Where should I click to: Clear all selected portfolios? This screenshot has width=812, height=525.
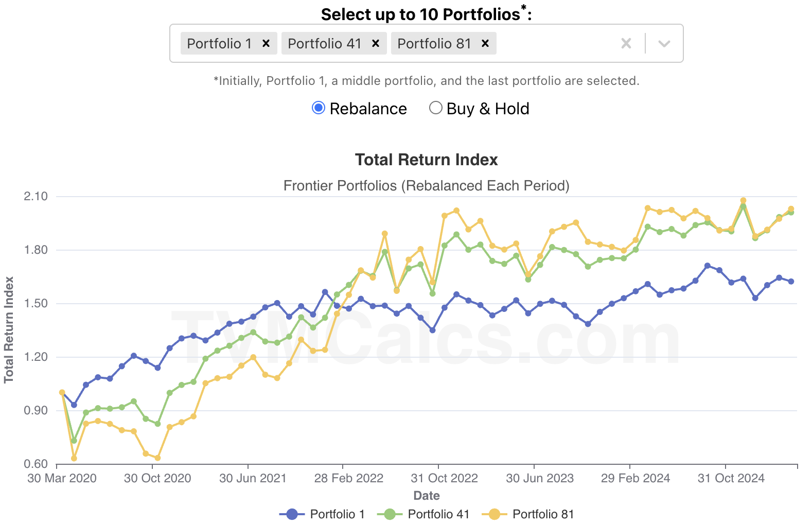[x=626, y=43]
